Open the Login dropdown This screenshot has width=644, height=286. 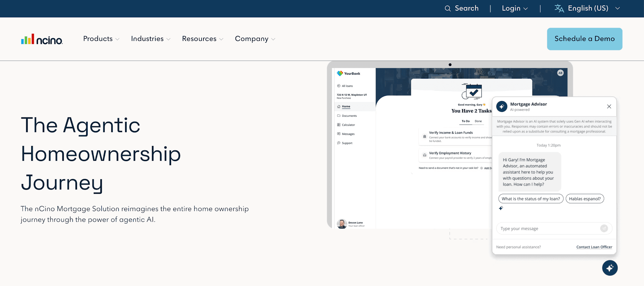pos(515,8)
